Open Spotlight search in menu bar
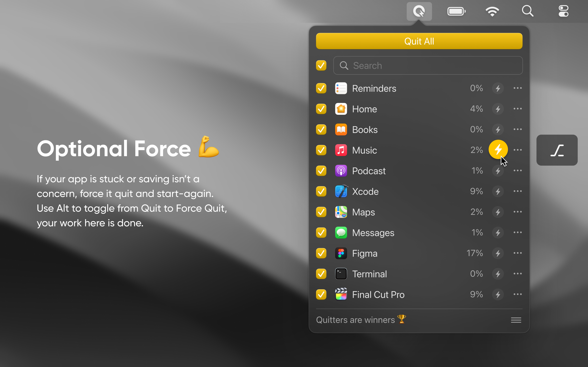 528,11
